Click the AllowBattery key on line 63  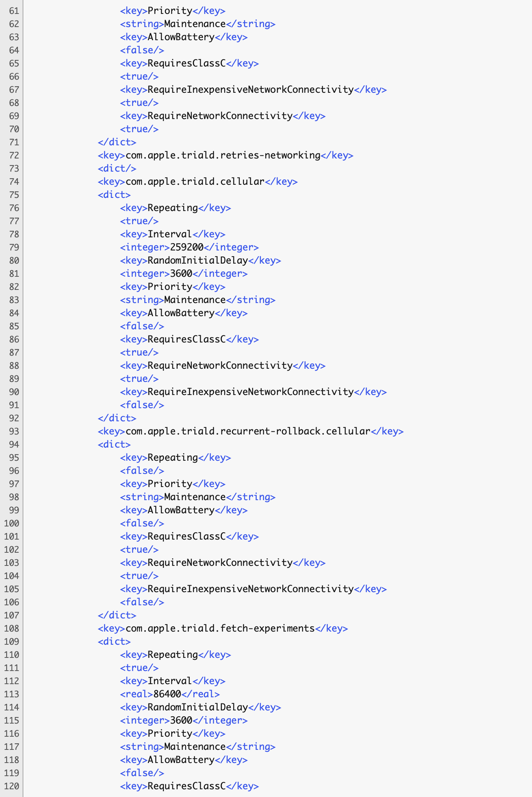point(181,37)
